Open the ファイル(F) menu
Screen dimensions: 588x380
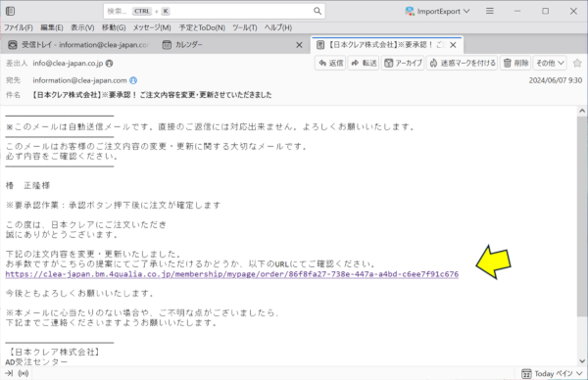tap(19, 27)
